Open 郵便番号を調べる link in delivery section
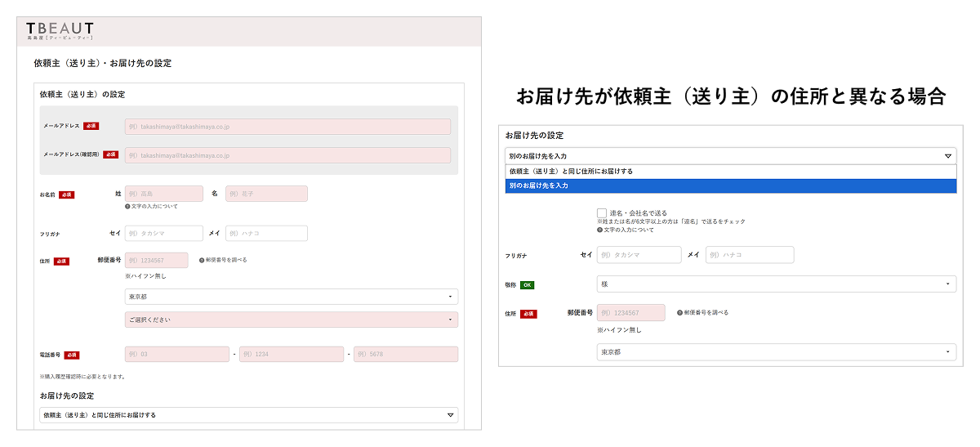 [x=702, y=313]
